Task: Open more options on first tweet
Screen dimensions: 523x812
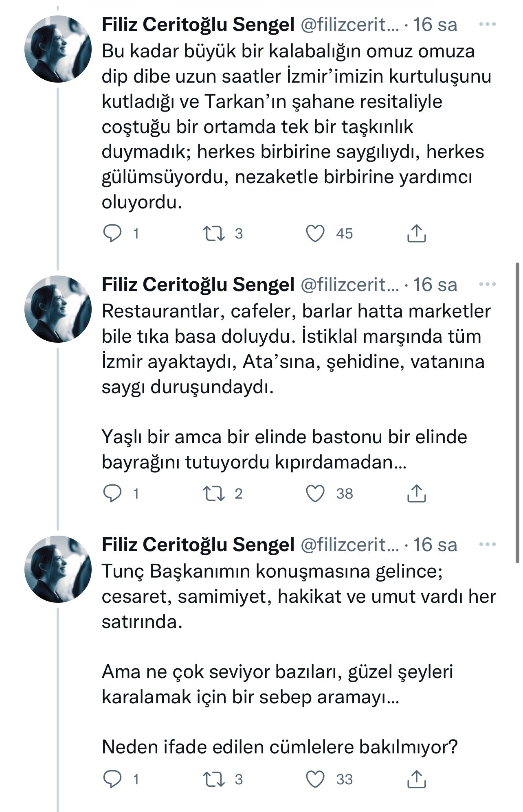Action: click(487, 25)
